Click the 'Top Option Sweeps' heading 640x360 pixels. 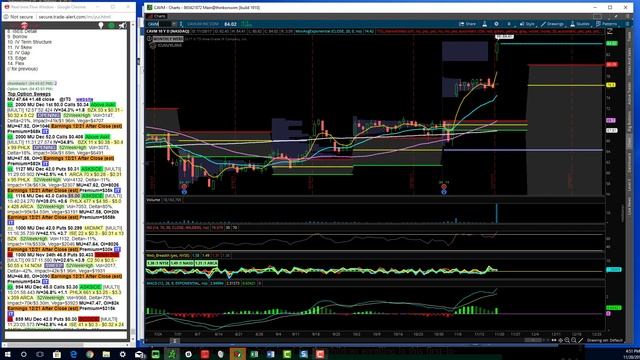pyautogui.click(x=29, y=94)
